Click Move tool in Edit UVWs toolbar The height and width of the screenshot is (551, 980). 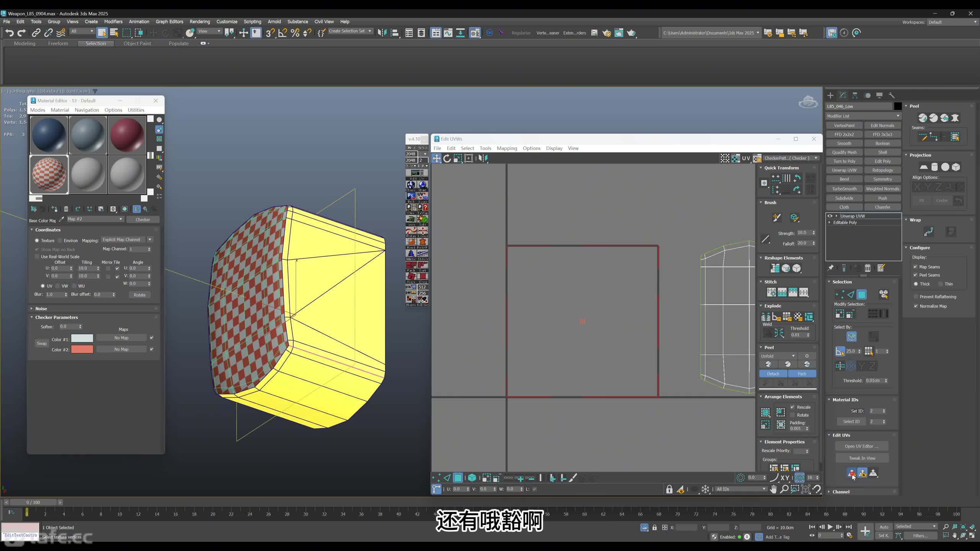(x=436, y=158)
